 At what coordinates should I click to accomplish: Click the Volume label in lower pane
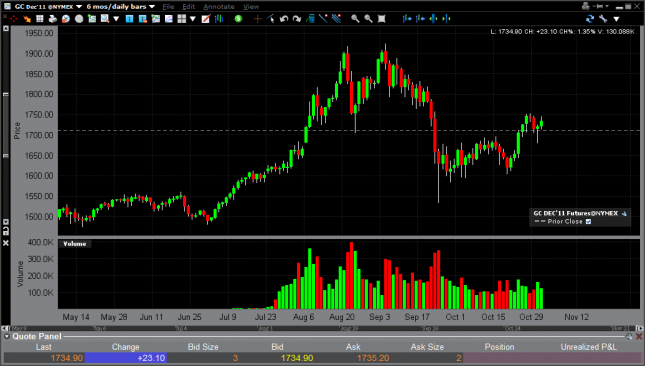click(x=74, y=244)
